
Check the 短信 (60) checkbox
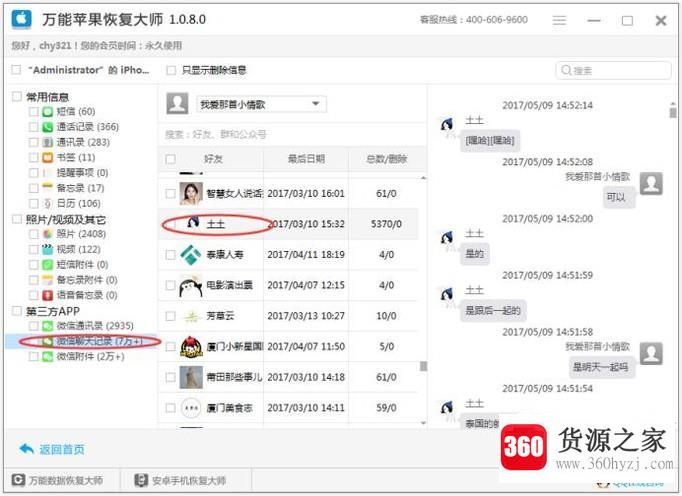pyautogui.click(x=33, y=112)
